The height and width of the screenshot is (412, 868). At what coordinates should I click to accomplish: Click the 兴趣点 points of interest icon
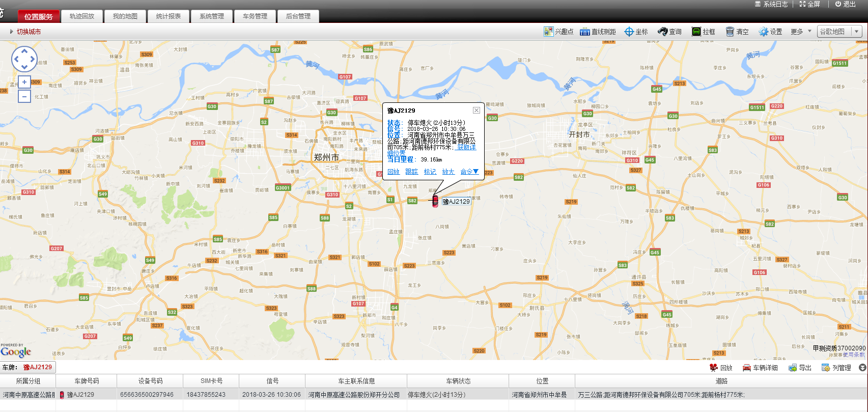point(548,32)
